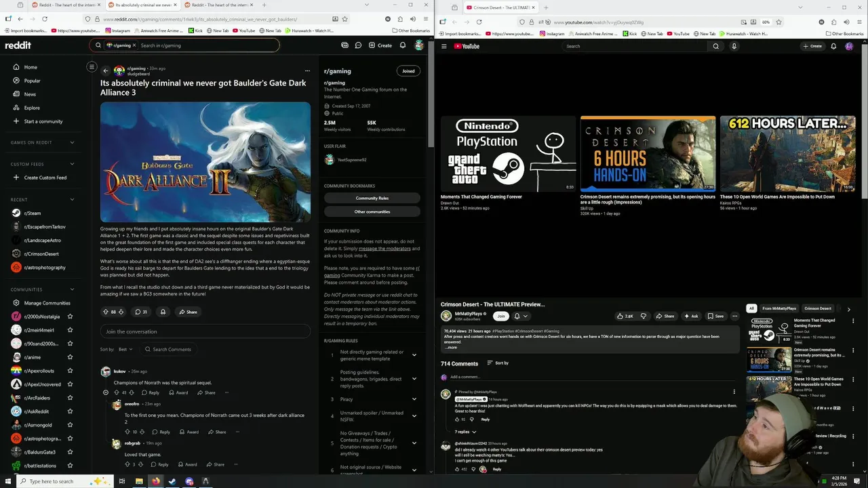Click Join button for MrMattyPlays
Image resolution: width=868 pixels, height=488 pixels.
(501, 316)
